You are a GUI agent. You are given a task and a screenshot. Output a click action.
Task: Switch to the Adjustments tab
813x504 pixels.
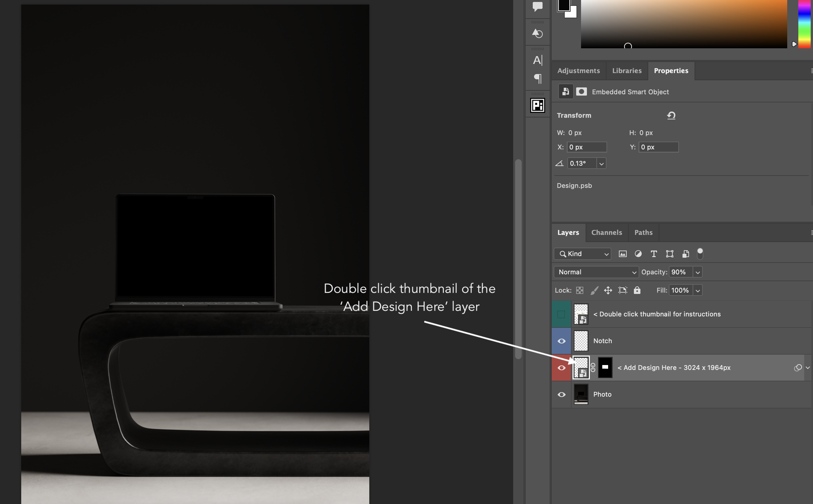coord(578,70)
